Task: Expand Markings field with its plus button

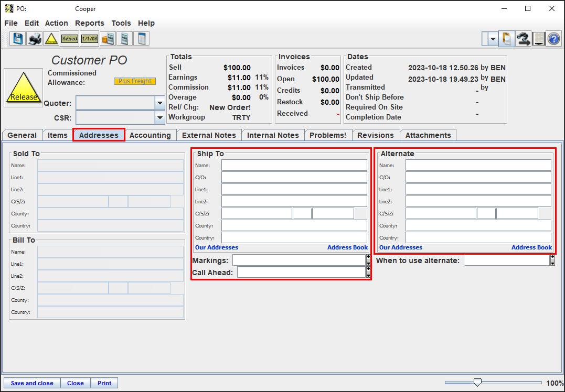Action: pos(368,257)
